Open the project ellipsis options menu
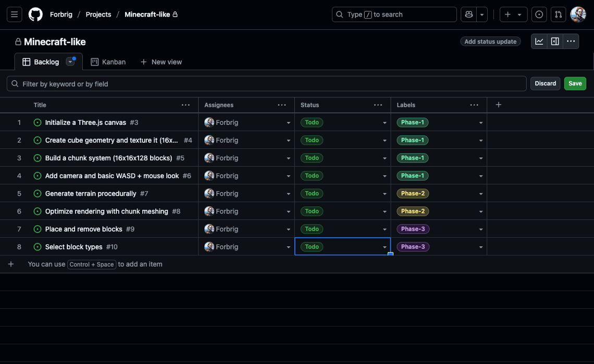The image size is (594, 364). pos(571,41)
